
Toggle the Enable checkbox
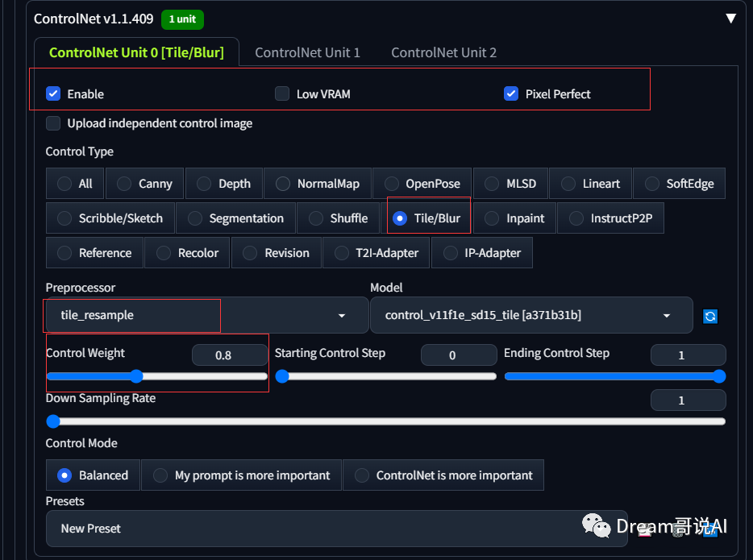point(53,93)
